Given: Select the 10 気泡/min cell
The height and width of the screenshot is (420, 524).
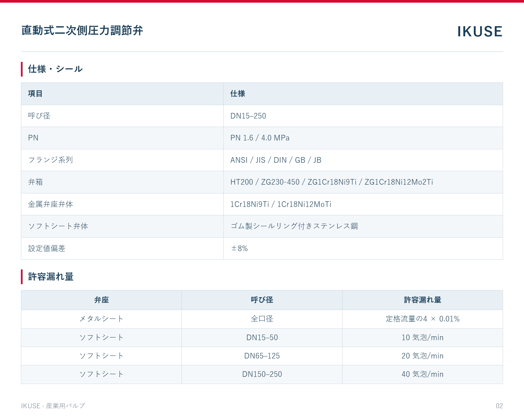Looking at the screenshot, I should (x=422, y=338).
